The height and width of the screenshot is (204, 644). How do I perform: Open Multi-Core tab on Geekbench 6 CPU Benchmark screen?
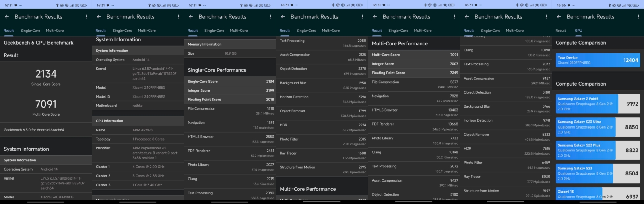pos(55,31)
